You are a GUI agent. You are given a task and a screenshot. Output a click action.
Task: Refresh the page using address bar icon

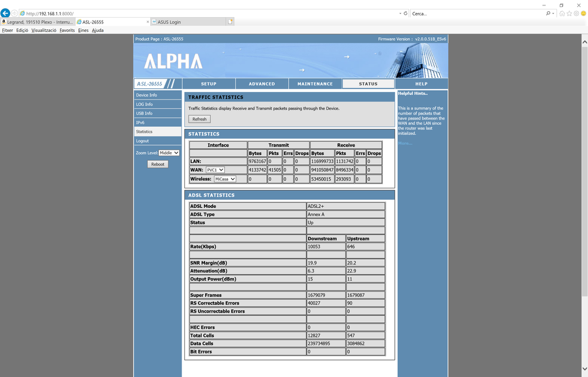(405, 14)
